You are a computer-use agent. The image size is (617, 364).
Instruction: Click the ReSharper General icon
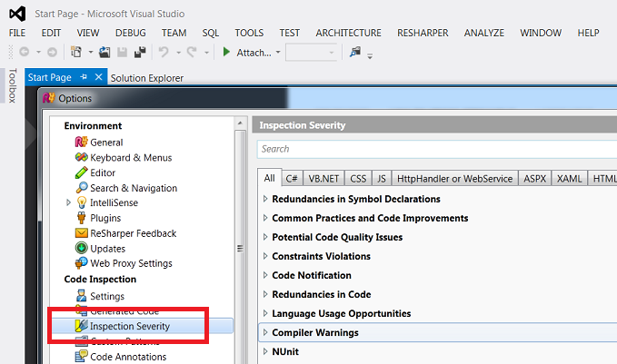(81, 142)
